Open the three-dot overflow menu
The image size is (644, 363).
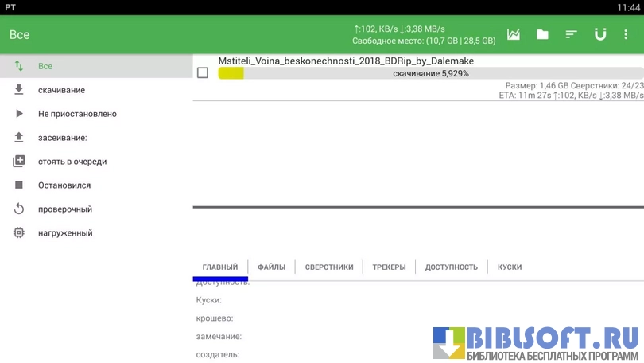[x=627, y=34]
